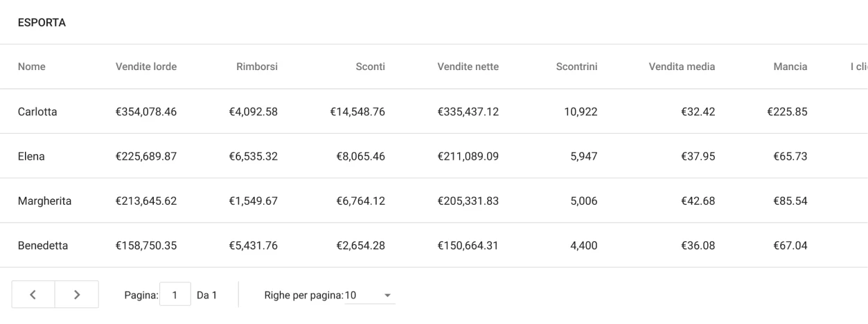This screenshot has height=324, width=868.
Task: Sort by Vendita media column header
Action: point(682,67)
